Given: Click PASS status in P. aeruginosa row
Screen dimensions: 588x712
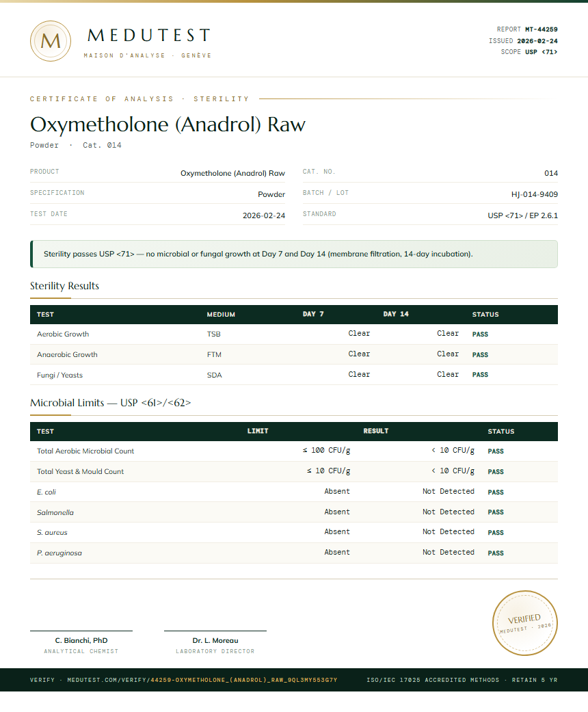Looking at the screenshot, I should 496,553.
